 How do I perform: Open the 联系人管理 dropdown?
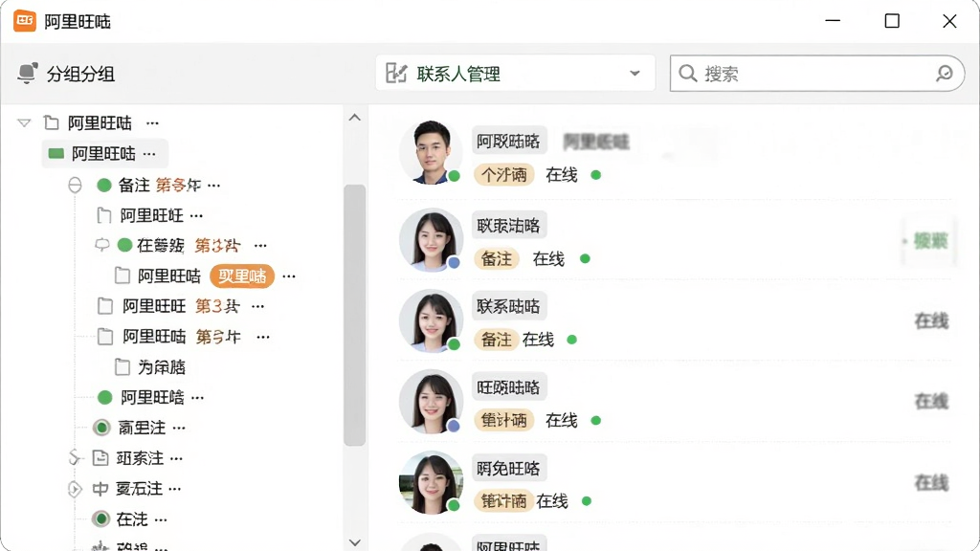(515, 73)
